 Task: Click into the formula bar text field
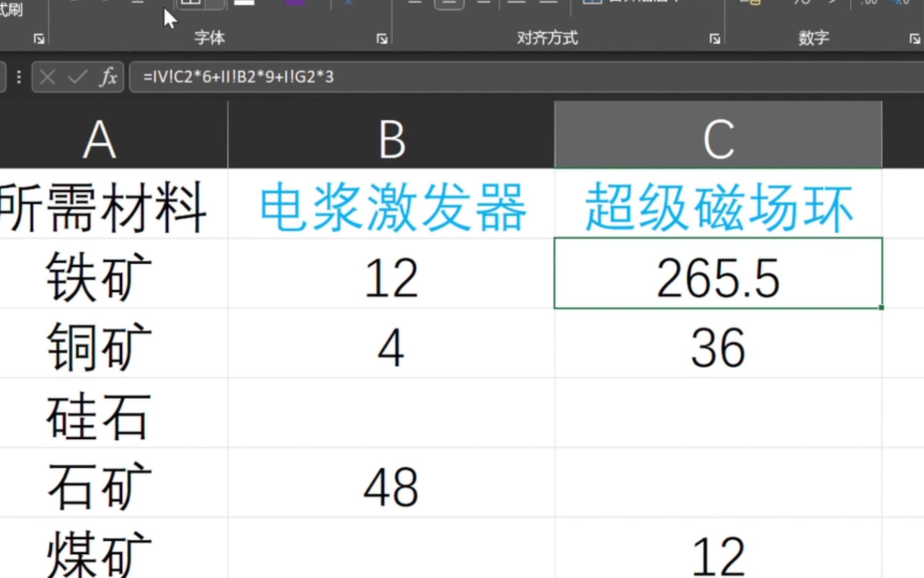coord(527,77)
